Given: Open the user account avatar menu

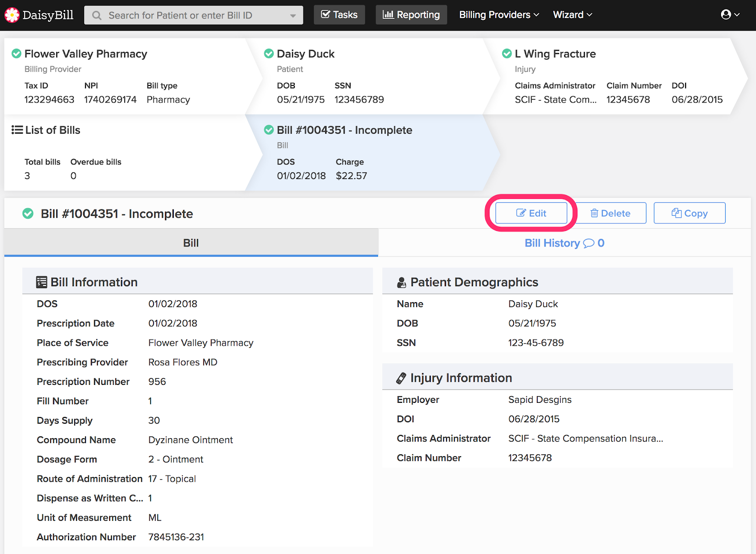Looking at the screenshot, I should (x=730, y=15).
